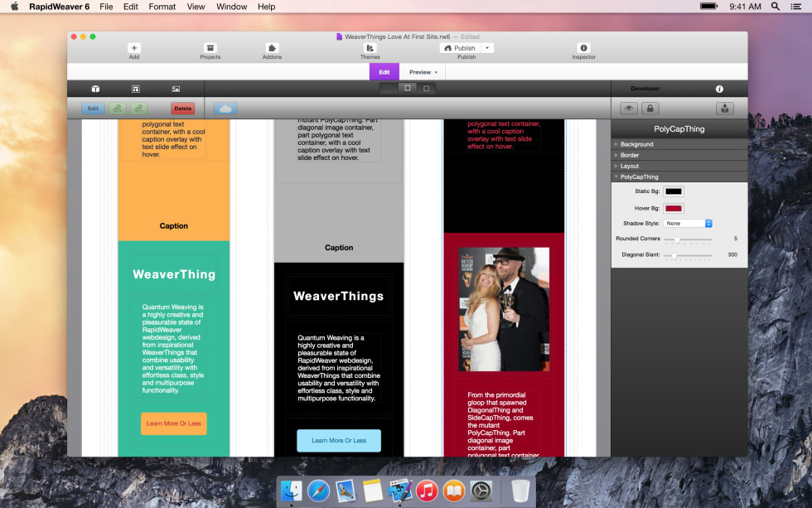Click the second green link icon
The image size is (812, 508).
tap(139, 109)
